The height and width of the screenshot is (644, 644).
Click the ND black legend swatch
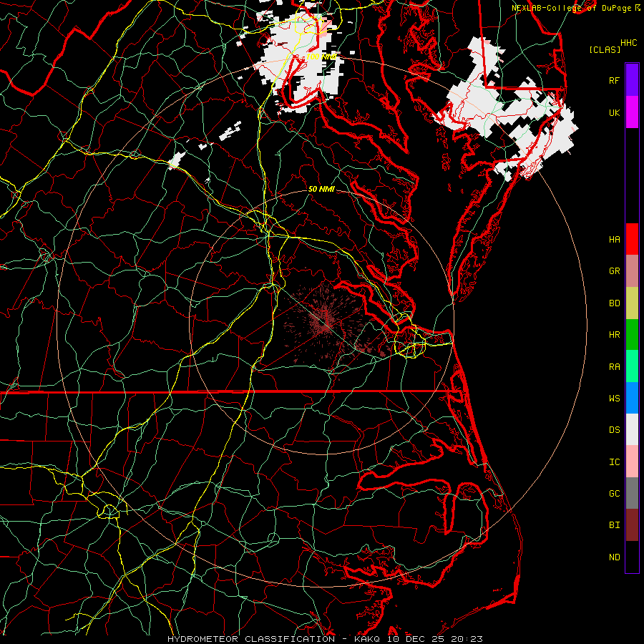(x=632, y=557)
